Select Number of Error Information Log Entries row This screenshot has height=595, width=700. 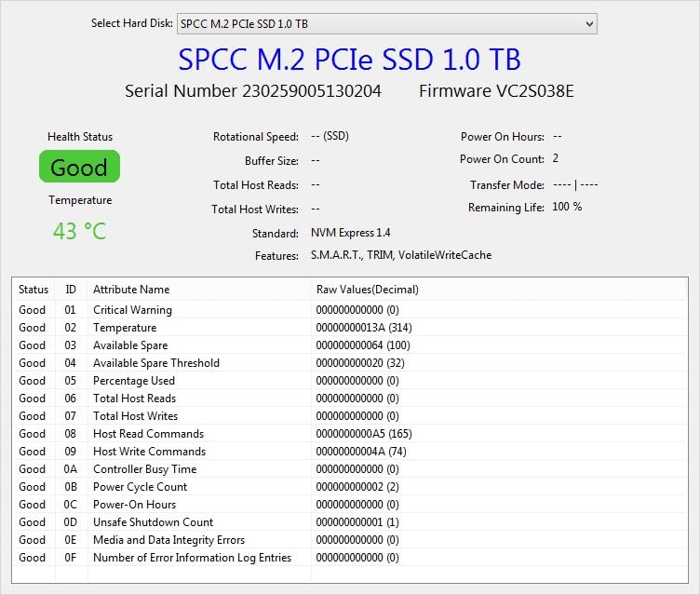click(x=350, y=558)
